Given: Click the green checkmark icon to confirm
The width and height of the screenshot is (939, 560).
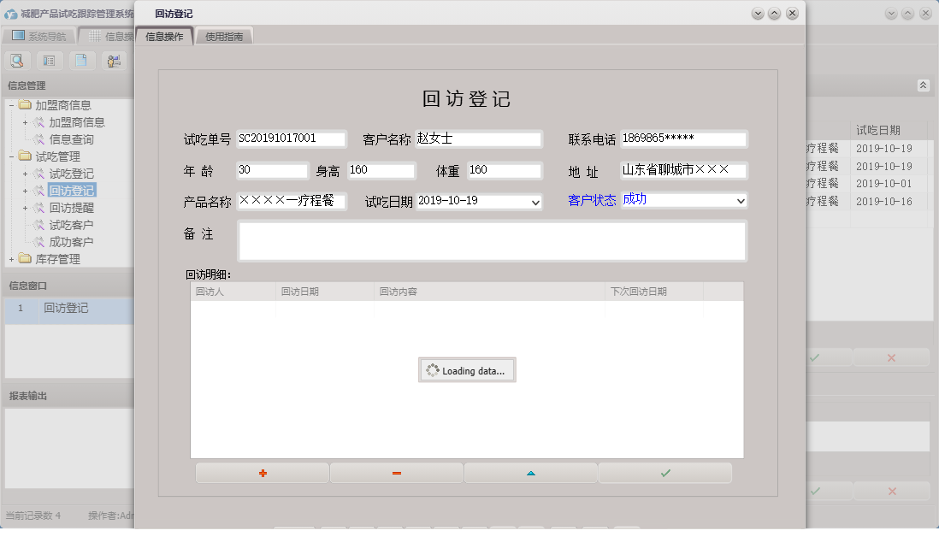Looking at the screenshot, I should 664,472.
